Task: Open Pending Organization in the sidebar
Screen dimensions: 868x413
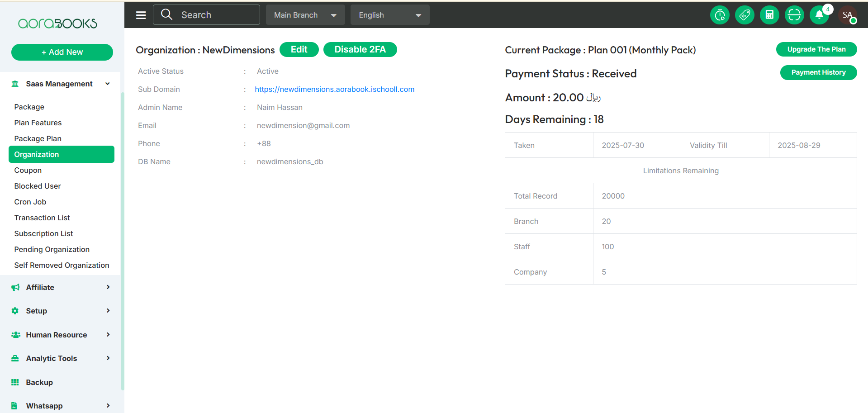Action: click(x=52, y=249)
